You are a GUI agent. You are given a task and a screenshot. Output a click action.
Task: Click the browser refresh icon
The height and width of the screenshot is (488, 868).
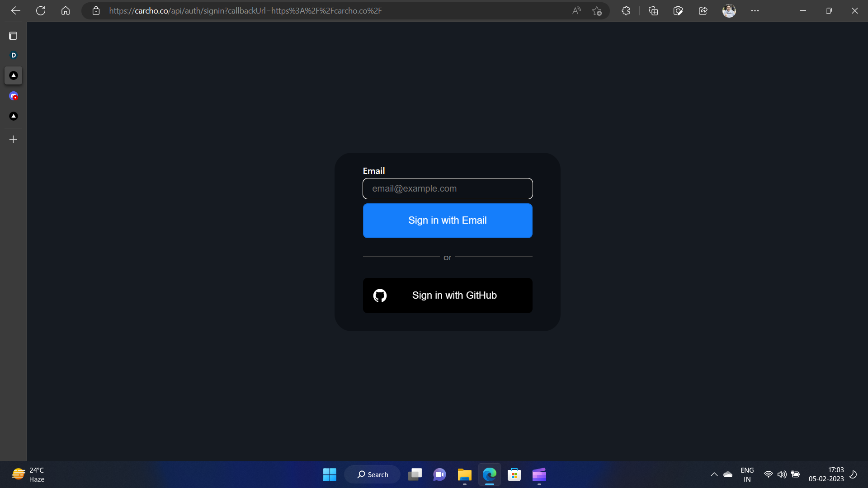point(41,11)
